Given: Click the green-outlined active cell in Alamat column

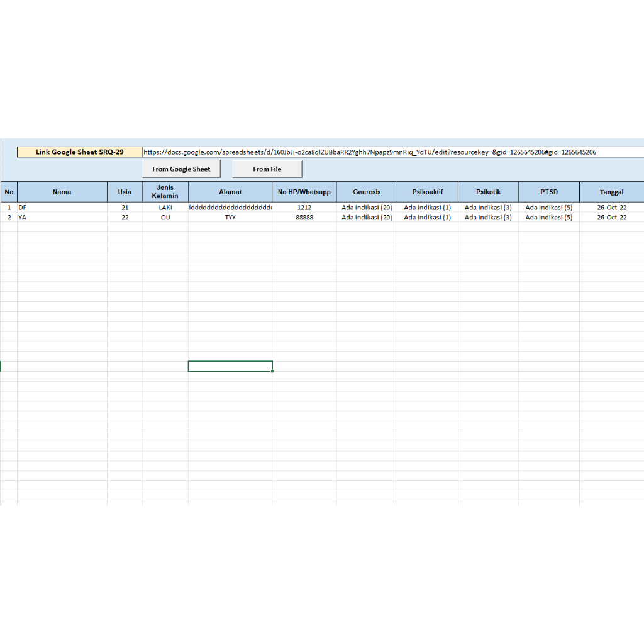Looking at the screenshot, I should (x=230, y=367).
